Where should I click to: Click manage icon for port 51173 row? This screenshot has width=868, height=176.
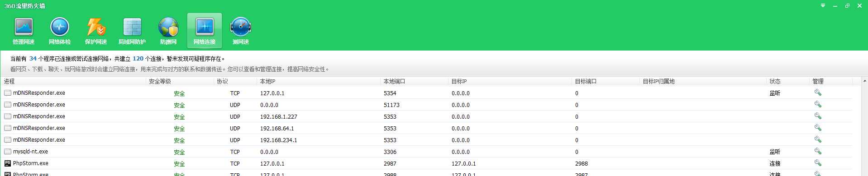click(818, 104)
